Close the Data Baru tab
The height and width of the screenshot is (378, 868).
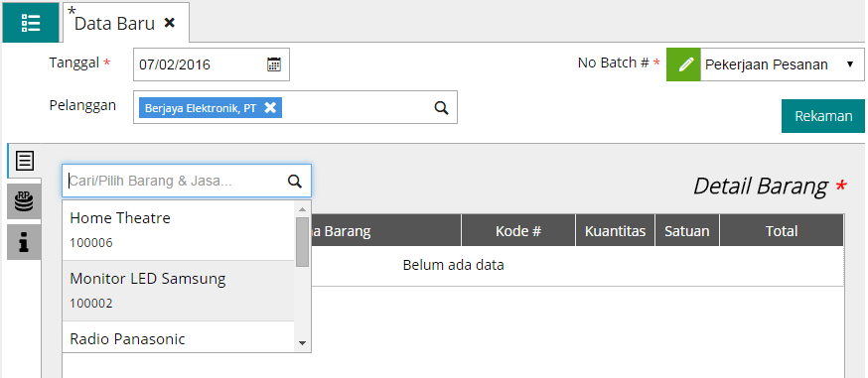[170, 23]
